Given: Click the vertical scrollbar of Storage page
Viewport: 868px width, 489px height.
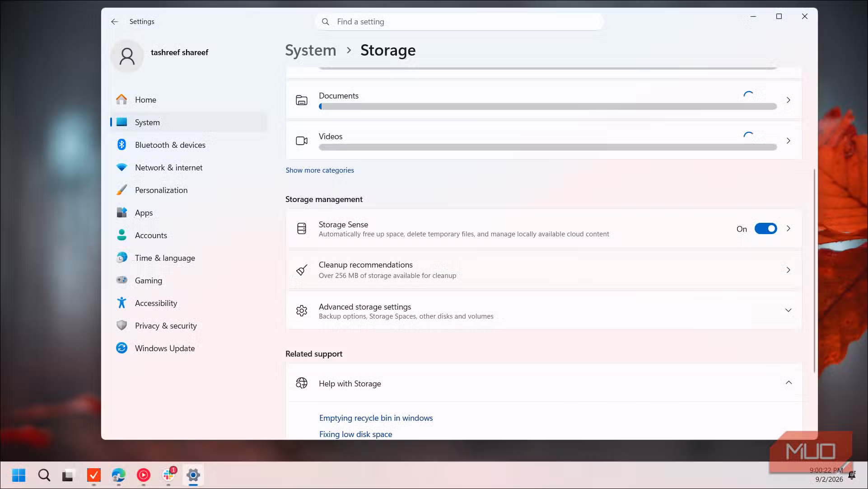Looking at the screenshot, I should pyautogui.click(x=814, y=270).
